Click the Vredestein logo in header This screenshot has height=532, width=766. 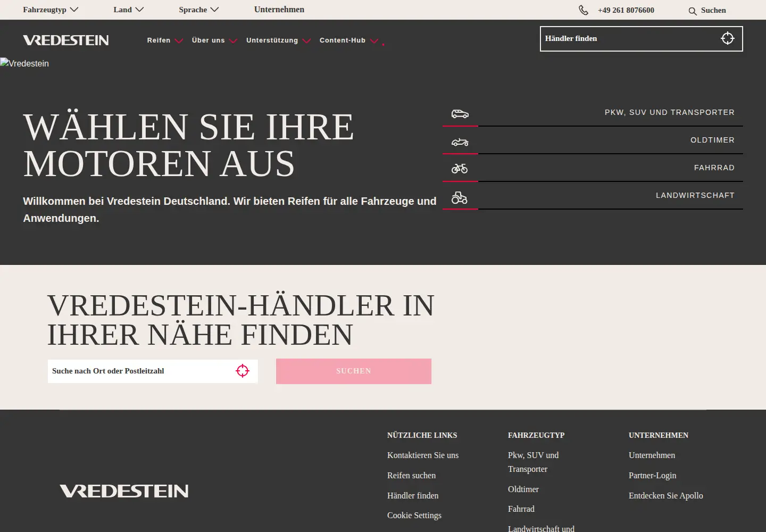point(66,40)
